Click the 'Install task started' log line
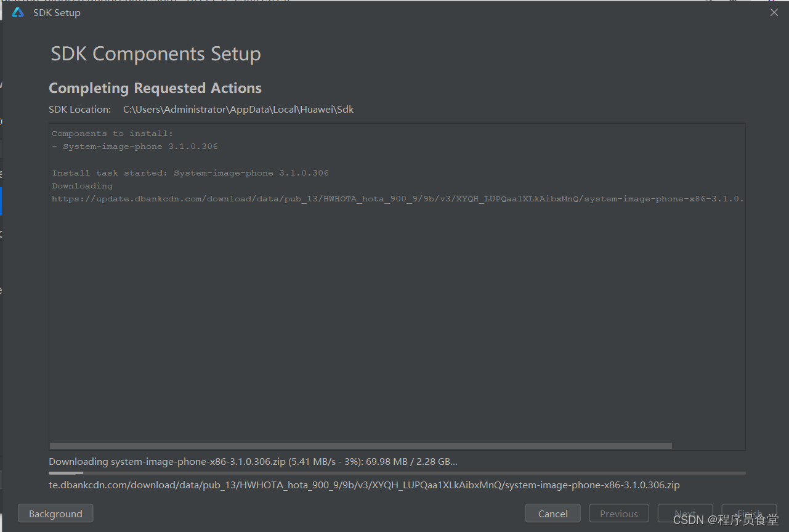789x532 pixels. [190, 173]
